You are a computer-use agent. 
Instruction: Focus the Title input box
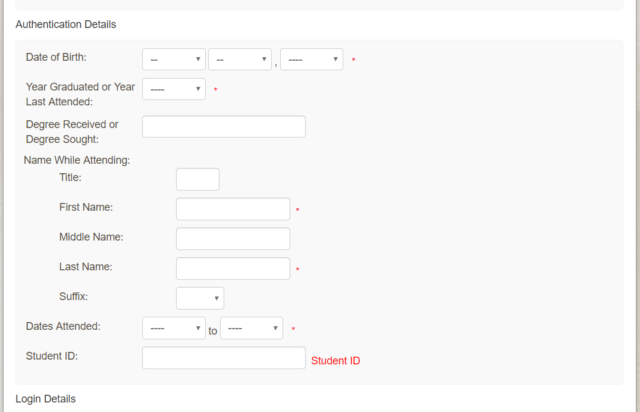(x=198, y=179)
